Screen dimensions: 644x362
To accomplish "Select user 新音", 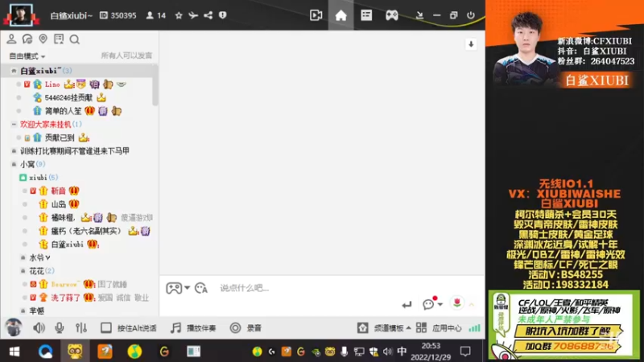I will 58,191.
